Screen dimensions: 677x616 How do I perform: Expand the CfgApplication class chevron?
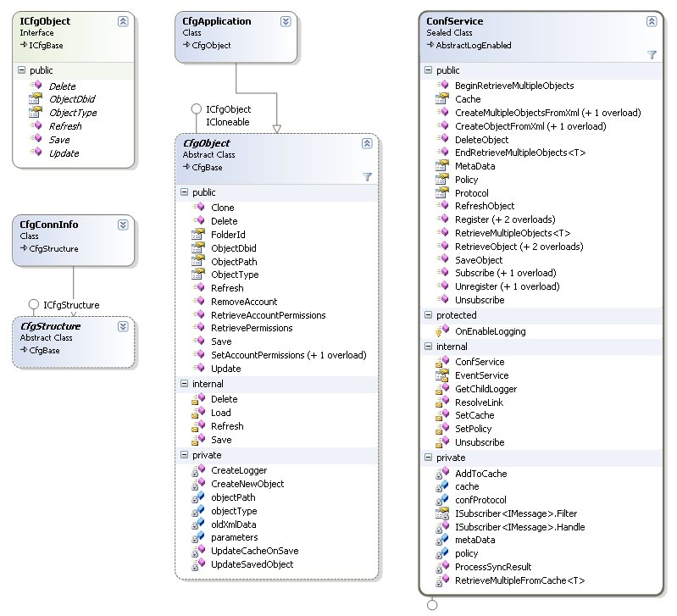[286, 21]
